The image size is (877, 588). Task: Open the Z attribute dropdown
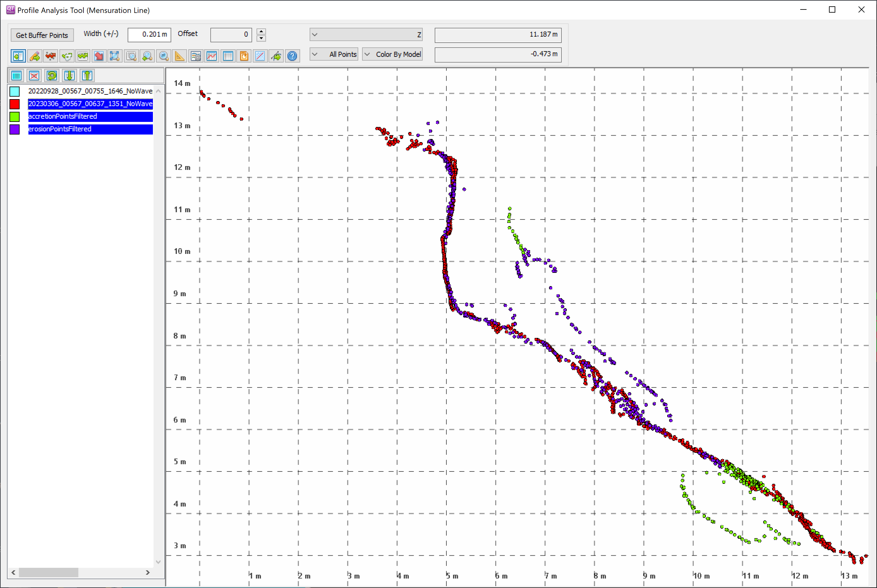366,34
